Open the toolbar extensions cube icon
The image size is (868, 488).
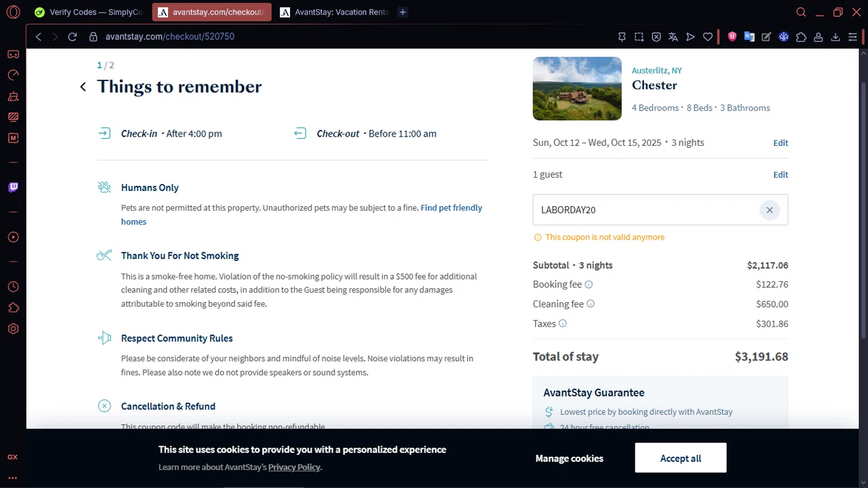(x=801, y=36)
